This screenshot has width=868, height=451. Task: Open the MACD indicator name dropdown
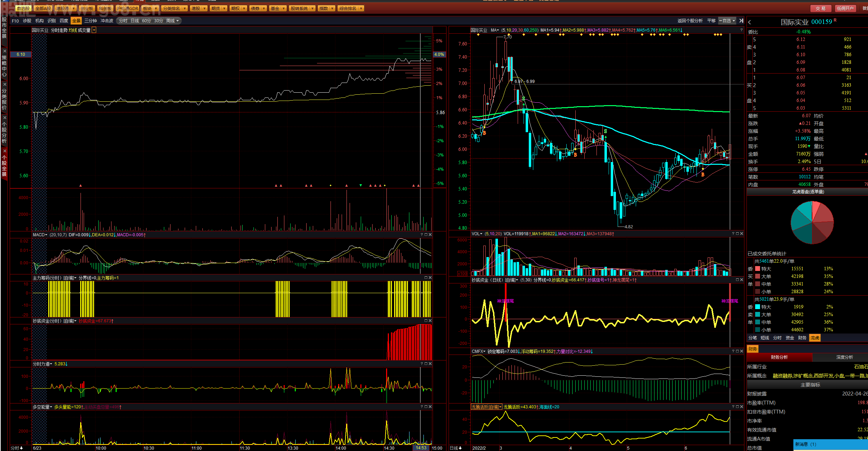tap(40, 235)
